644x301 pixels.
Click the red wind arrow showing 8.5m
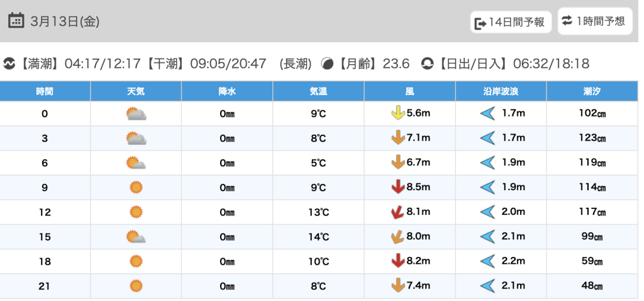click(397, 187)
